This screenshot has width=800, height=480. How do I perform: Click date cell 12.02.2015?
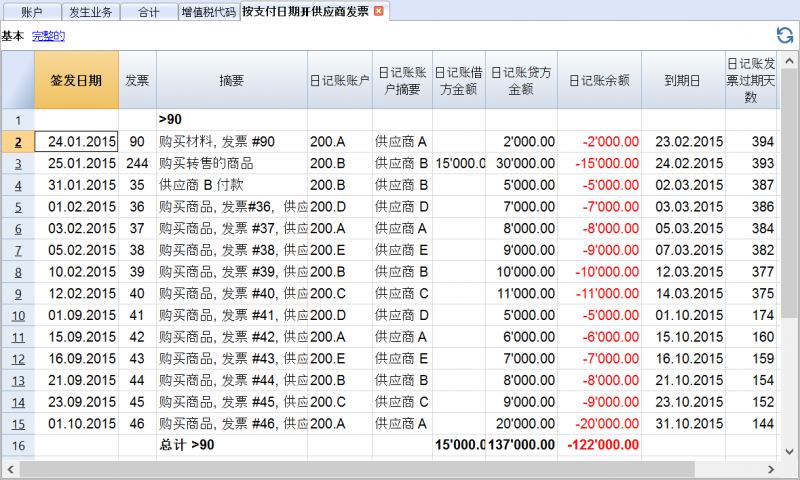[77, 293]
